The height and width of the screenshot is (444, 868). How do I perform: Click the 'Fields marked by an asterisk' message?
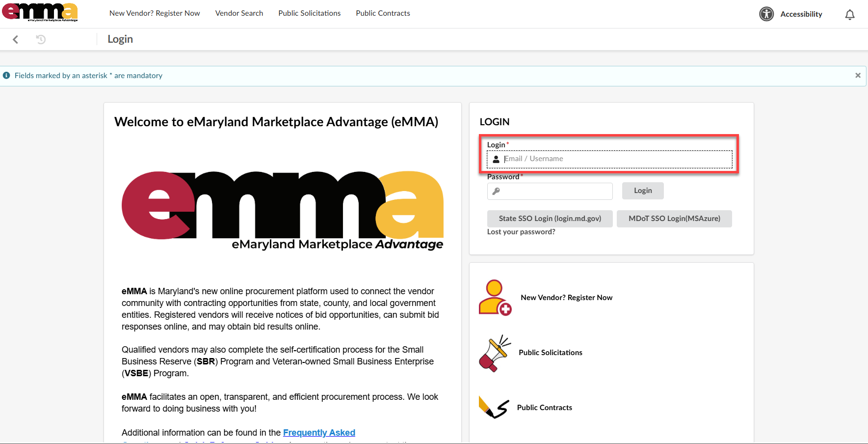[88, 76]
